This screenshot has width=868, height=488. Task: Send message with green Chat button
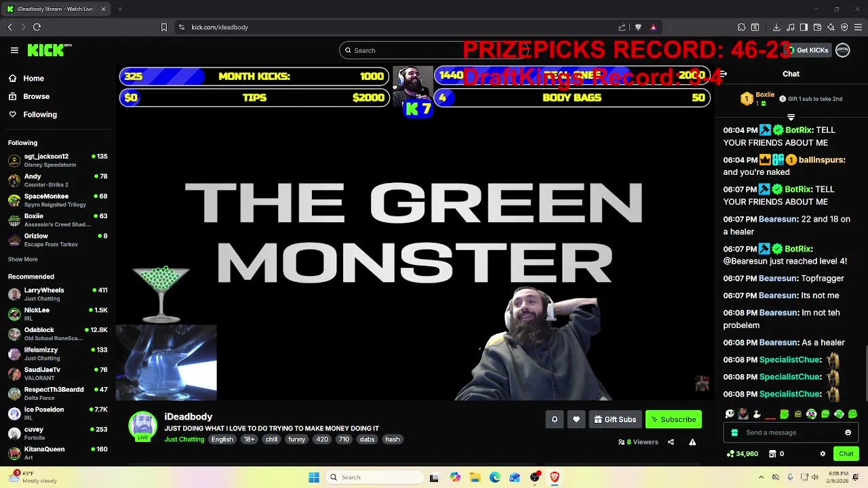pos(846,454)
